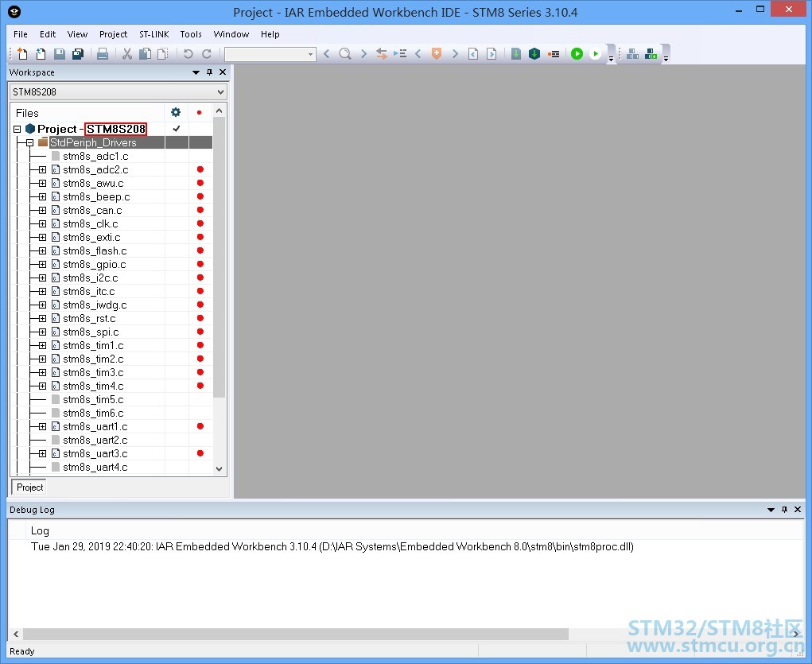
Task: Click the blocks icon with green plus
Action: (x=651, y=53)
